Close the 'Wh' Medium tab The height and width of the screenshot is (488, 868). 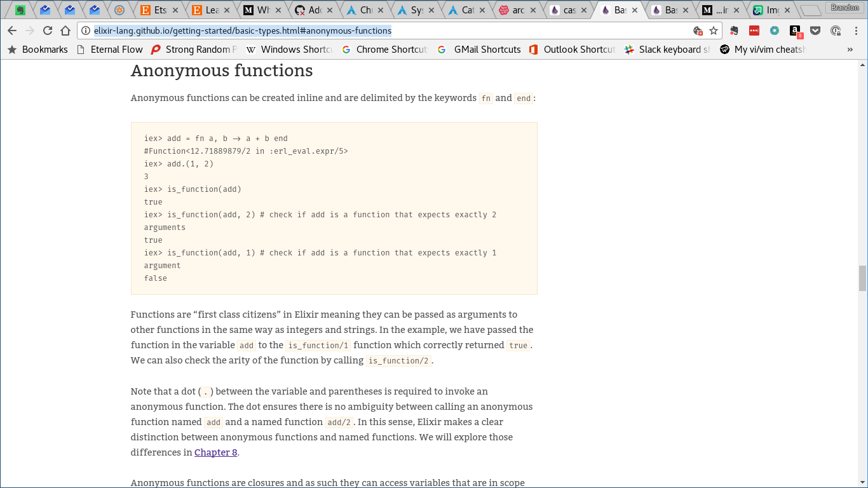(x=279, y=10)
